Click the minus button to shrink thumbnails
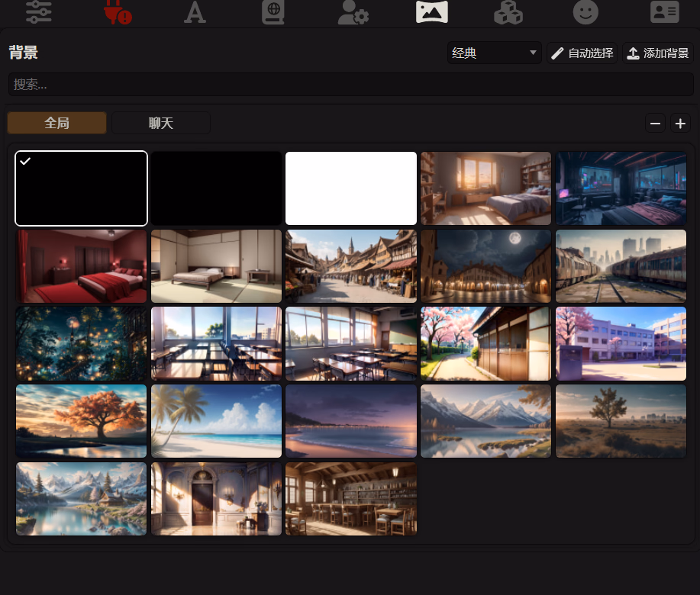700x595 pixels. point(655,123)
